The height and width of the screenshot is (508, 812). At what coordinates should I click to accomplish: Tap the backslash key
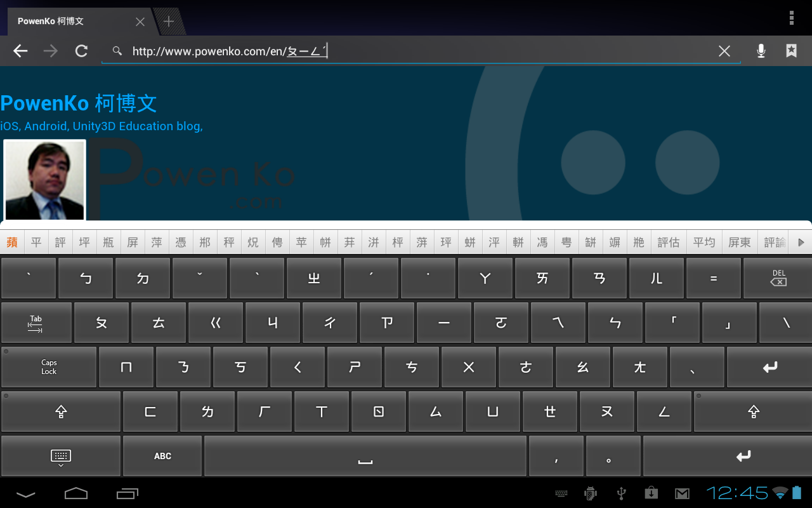(786, 323)
